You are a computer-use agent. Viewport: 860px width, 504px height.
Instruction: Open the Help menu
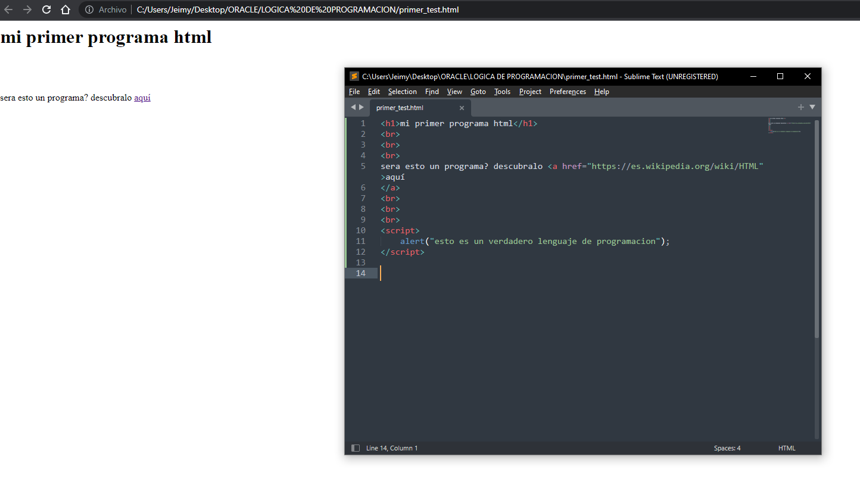click(x=602, y=92)
